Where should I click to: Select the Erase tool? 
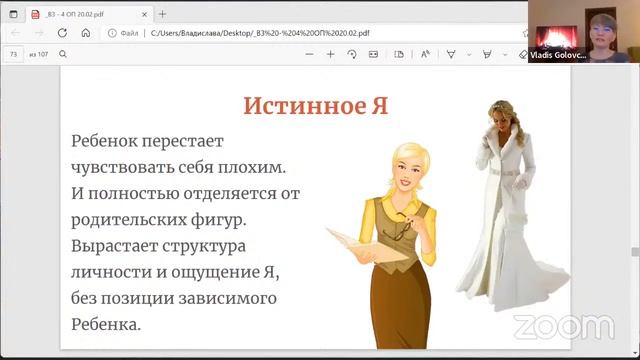point(523,54)
